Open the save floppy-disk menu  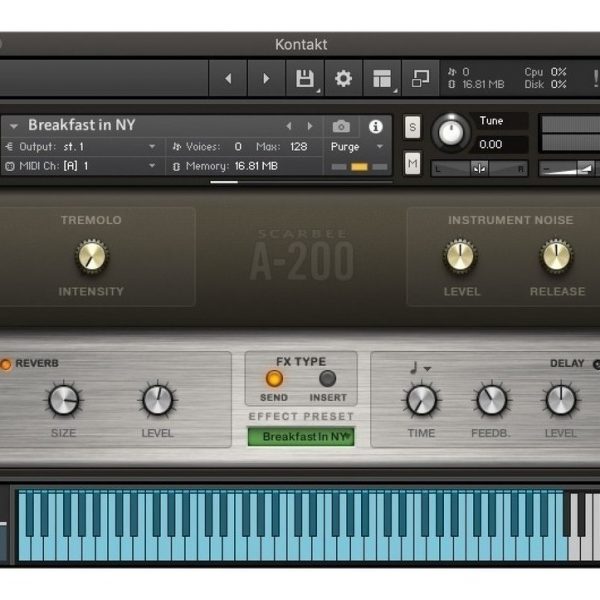click(x=305, y=78)
